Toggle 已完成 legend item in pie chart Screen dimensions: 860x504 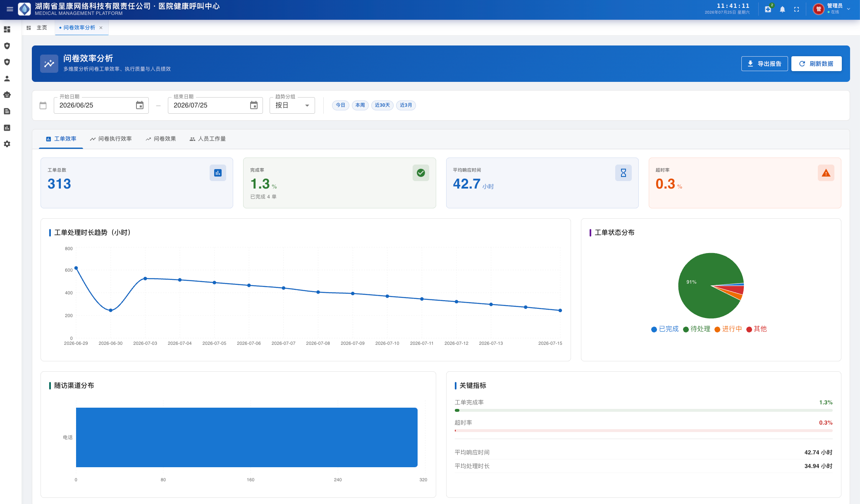click(x=665, y=329)
